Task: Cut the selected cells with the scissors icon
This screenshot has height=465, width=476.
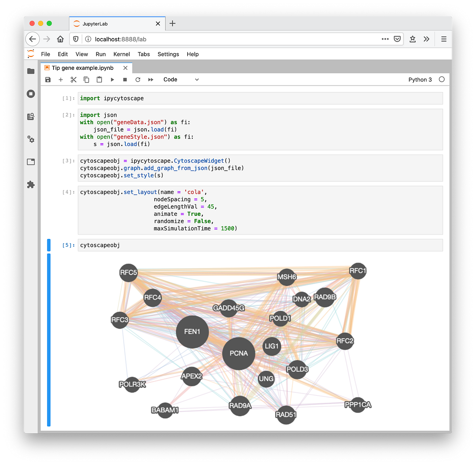Action: pyautogui.click(x=73, y=79)
